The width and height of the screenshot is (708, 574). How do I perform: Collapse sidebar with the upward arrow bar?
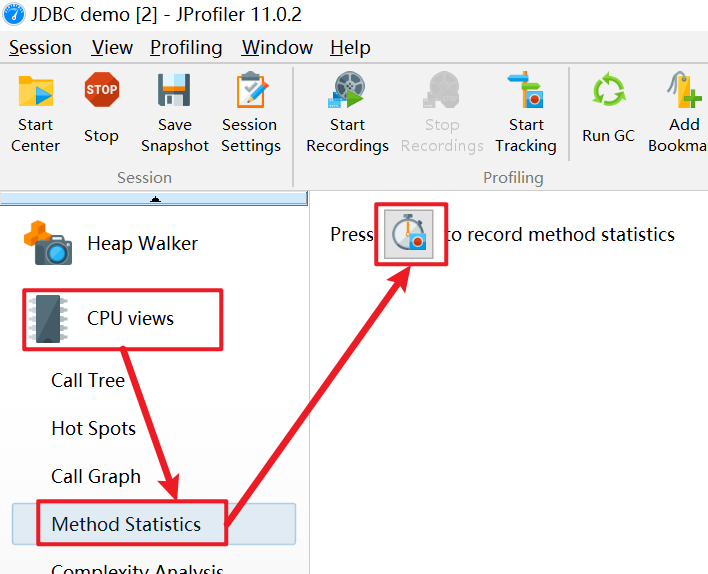tap(154, 198)
